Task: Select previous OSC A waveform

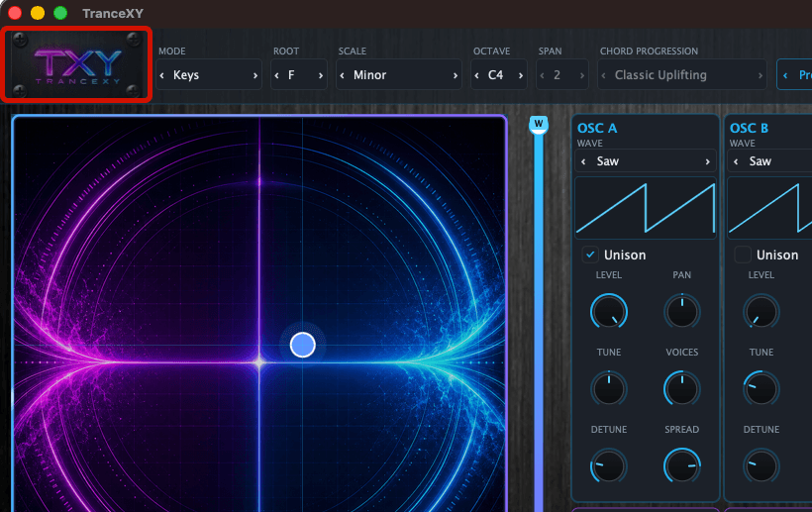Action: (583, 162)
